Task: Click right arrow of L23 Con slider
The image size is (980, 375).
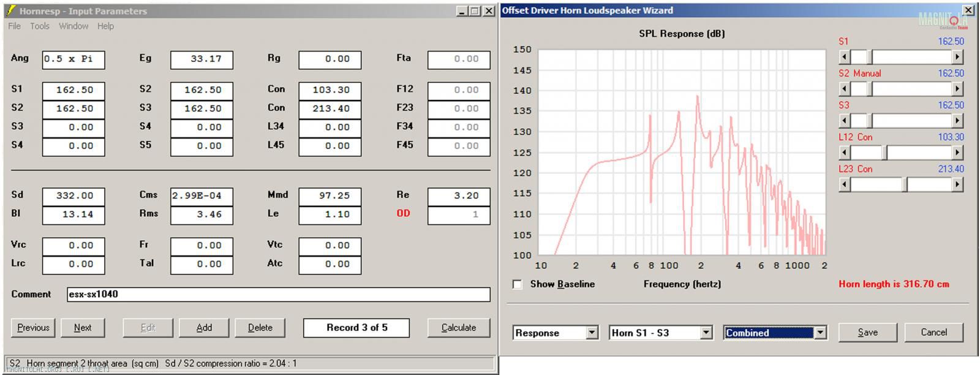Action: [x=957, y=184]
